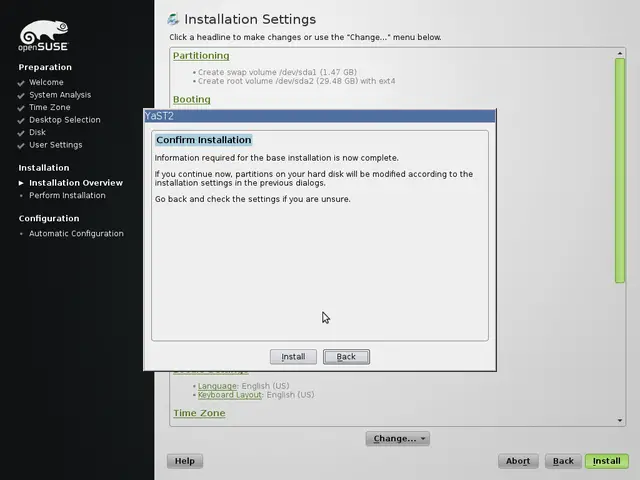640x480 pixels.
Task: Click the 'Create root volume /dev/sda2' line
Action: (x=296, y=81)
